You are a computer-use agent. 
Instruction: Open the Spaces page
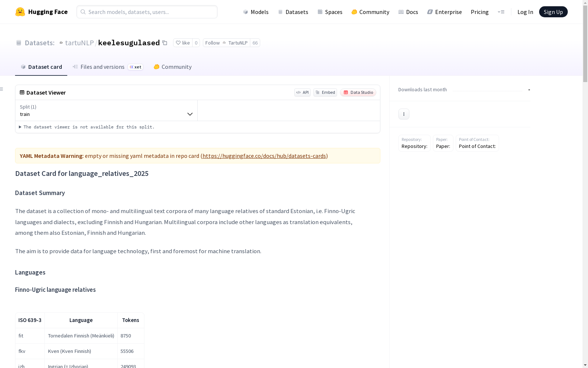(330, 12)
